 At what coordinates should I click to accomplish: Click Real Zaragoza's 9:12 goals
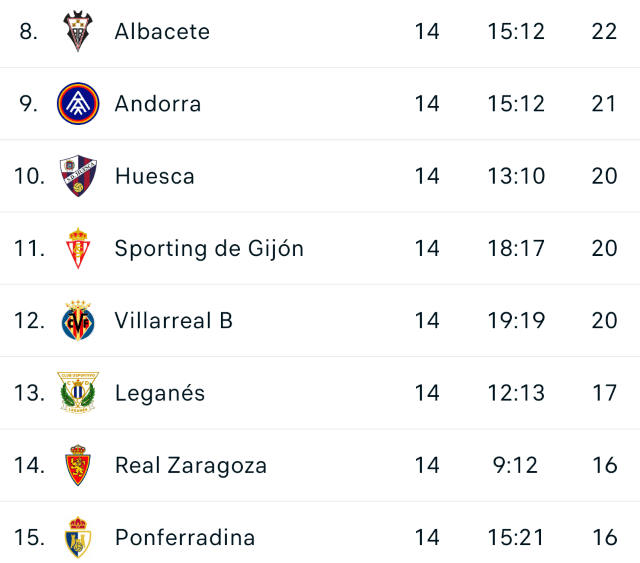(516, 465)
